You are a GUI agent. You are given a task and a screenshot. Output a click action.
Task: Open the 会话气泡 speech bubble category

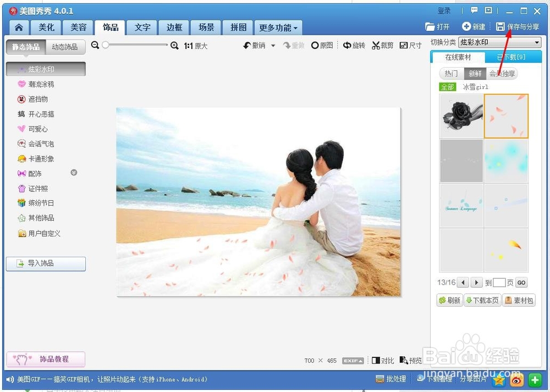pos(36,143)
